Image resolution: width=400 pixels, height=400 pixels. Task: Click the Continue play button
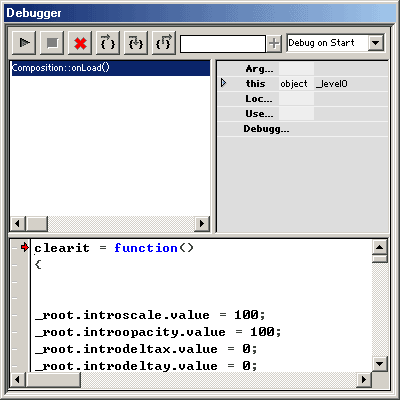(24, 43)
